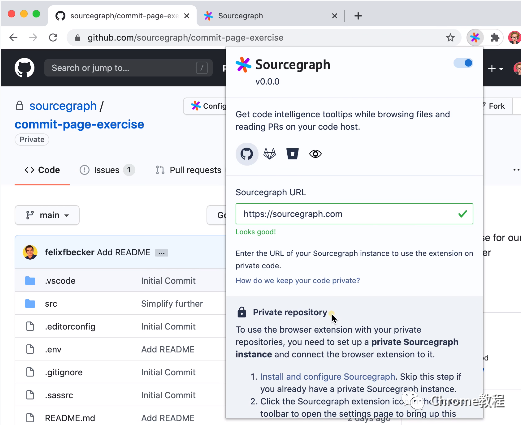Screen dimensions: 521x425
Task: Open the src folder
Action: [51, 304]
